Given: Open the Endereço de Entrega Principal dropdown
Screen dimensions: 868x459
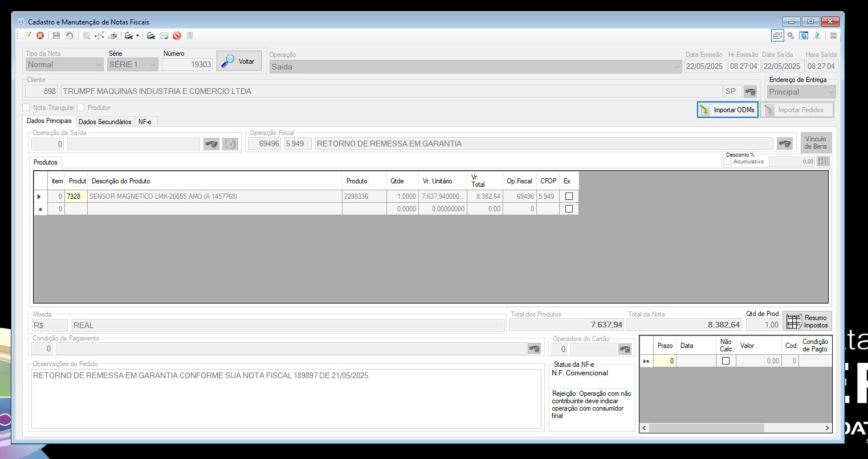Looking at the screenshot, I should [801, 92].
